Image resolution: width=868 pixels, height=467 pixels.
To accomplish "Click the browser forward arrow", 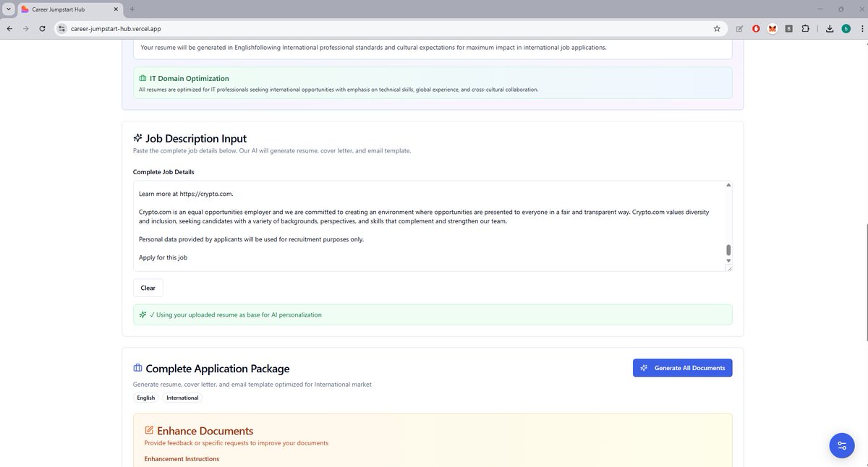I will point(26,28).
